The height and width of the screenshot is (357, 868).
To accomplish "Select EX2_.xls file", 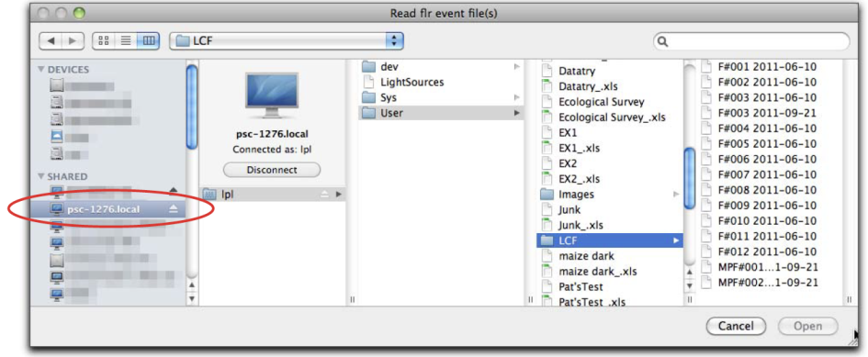I will coord(610,179).
